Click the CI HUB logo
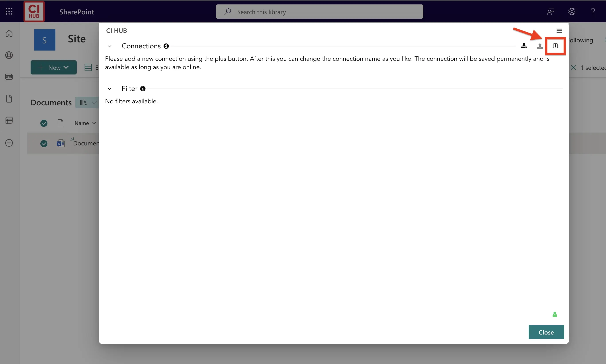 pos(34,12)
